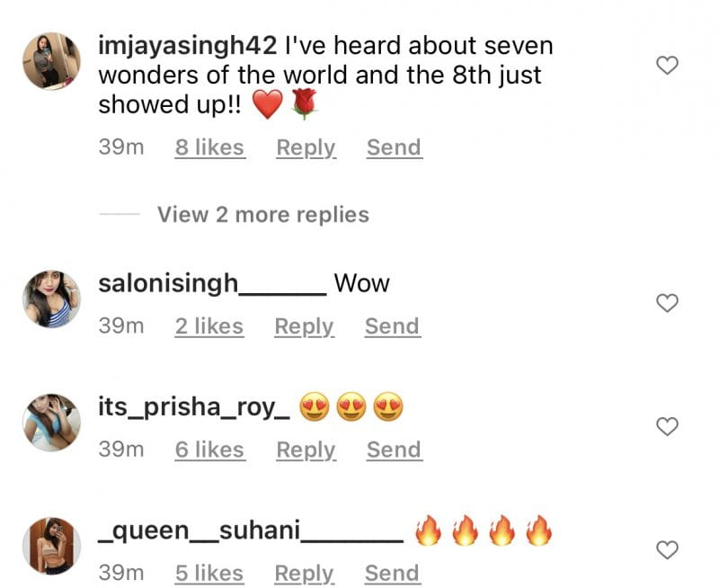This screenshot has width=719, height=588.
Task: Reply to salonisingh's Wow comment
Action: tap(305, 327)
